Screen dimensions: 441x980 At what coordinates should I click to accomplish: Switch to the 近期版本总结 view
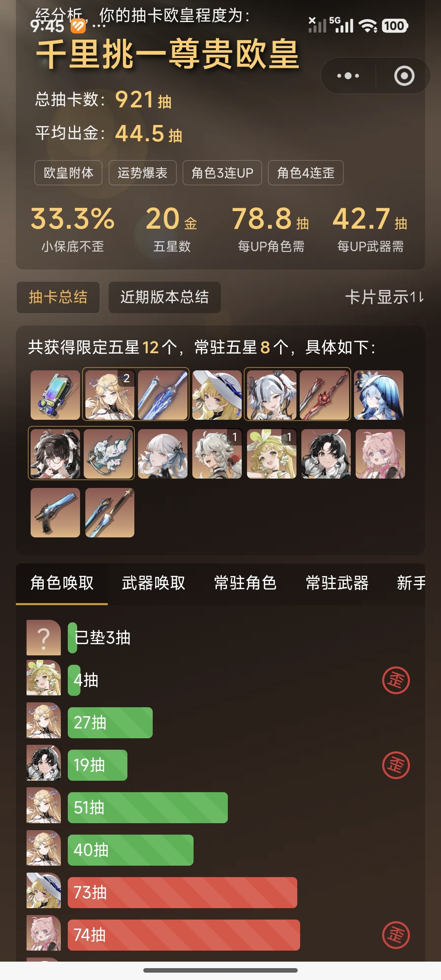(x=165, y=297)
